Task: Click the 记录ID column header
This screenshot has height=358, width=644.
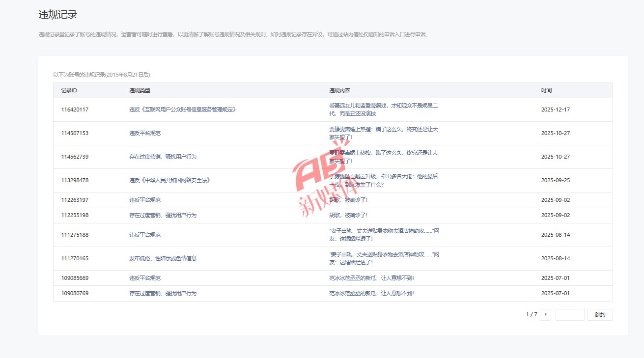Action: click(x=69, y=90)
